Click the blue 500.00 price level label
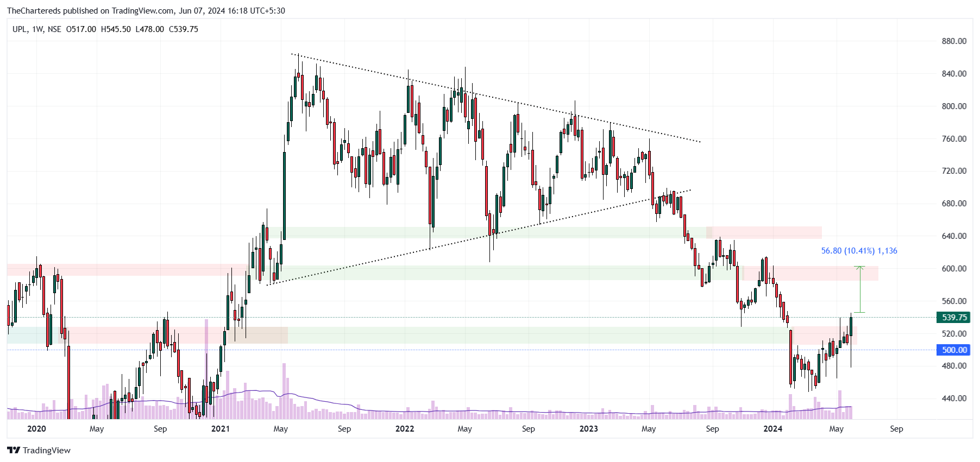 pyautogui.click(x=954, y=350)
